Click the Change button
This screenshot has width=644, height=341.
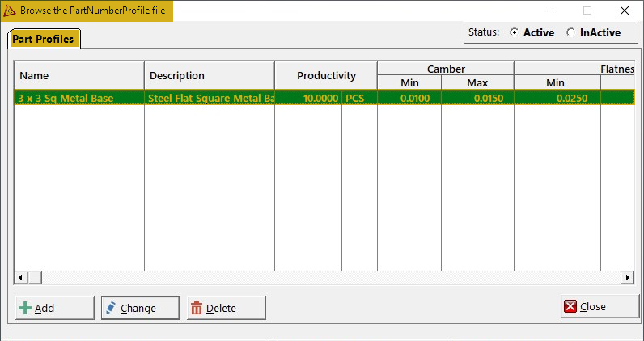(x=141, y=308)
